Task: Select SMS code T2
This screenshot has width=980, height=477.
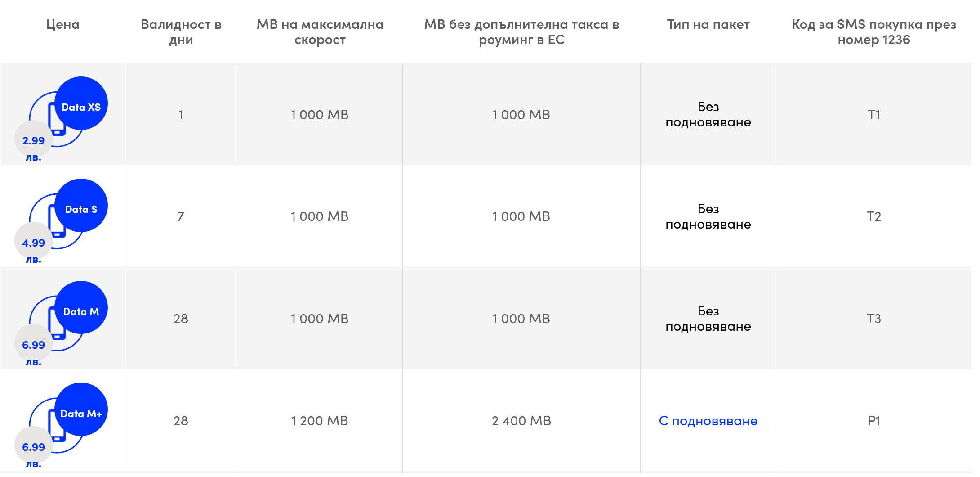Action: [873, 217]
